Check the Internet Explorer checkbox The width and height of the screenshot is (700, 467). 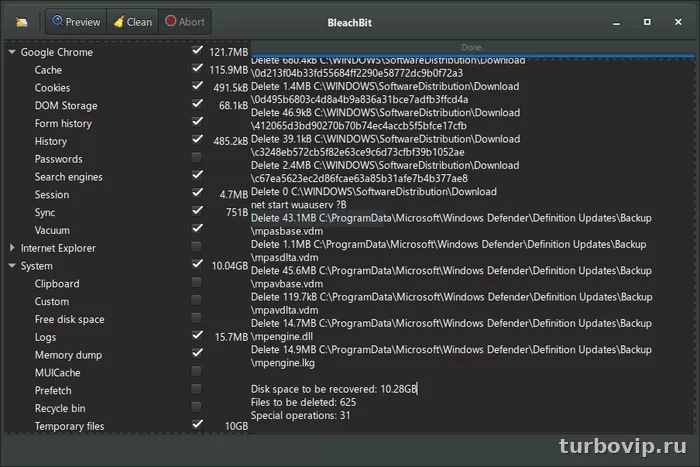[x=196, y=246]
